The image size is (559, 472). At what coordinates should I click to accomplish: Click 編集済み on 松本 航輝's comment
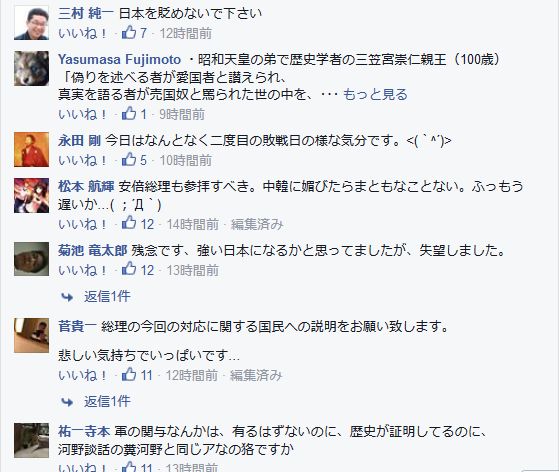point(257,224)
